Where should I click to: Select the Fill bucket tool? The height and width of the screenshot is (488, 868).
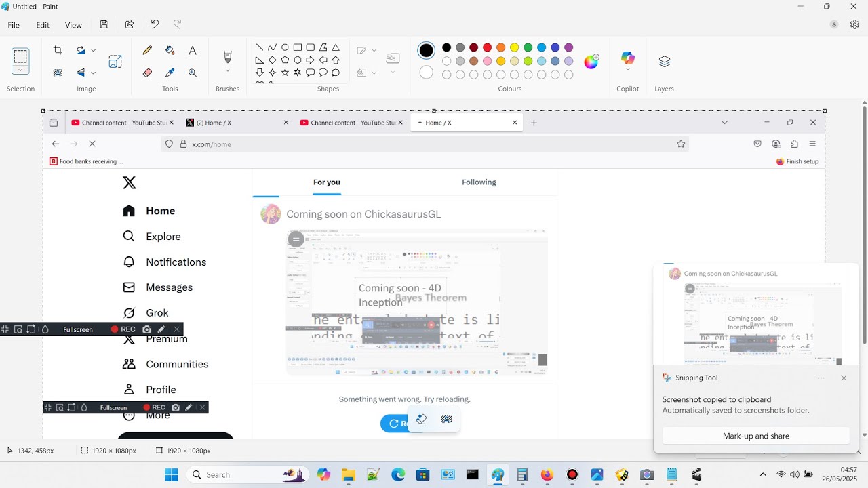[x=170, y=50]
